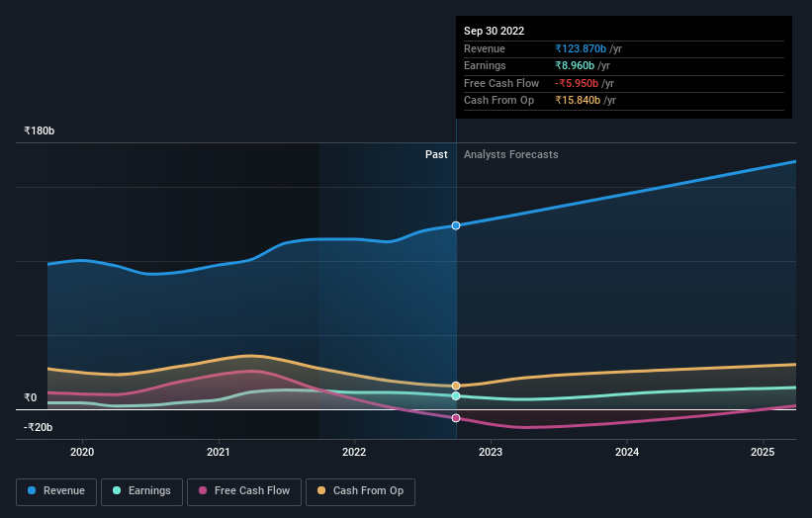Screen dimensions: 812x518
Task: Click the -₹20b y-axis label
Action: pyautogui.click(x=38, y=427)
